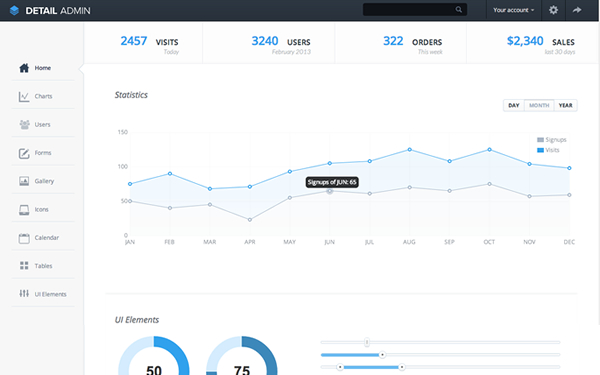Click the UI Elements section heading
The width and height of the screenshot is (600, 375).
137,320
